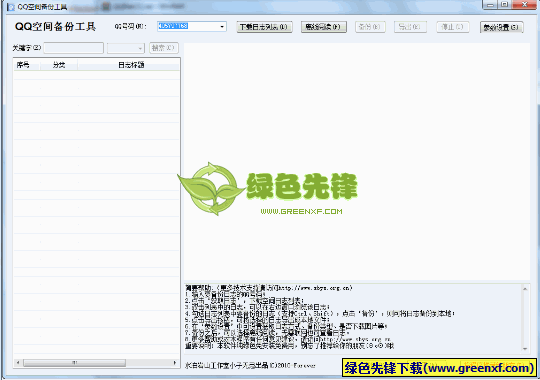The width and height of the screenshot is (540, 380).
Task: Click the 停止 (Stop) button
Action: [x=453, y=27]
